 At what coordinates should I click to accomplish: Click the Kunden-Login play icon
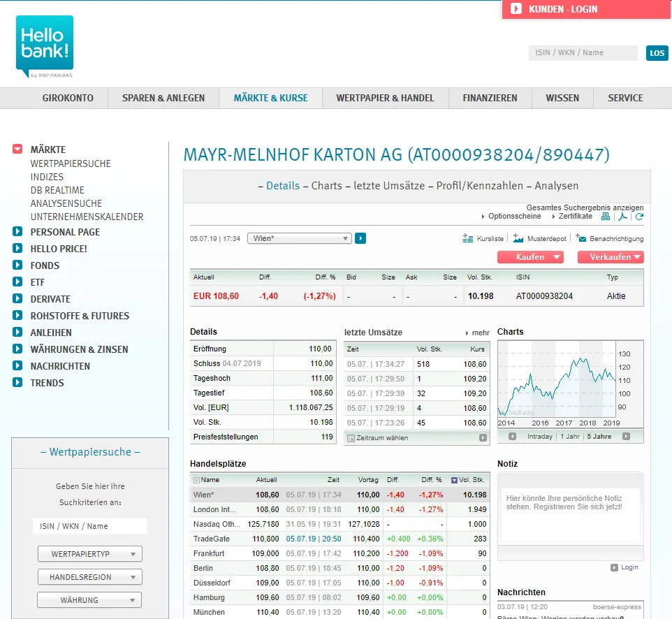point(516,9)
